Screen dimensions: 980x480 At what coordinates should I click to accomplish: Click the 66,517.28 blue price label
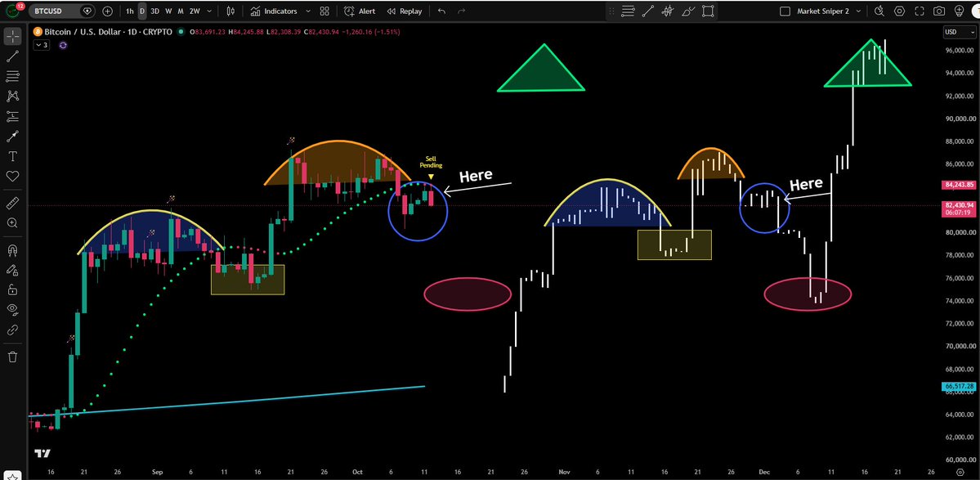coord(957,387)
